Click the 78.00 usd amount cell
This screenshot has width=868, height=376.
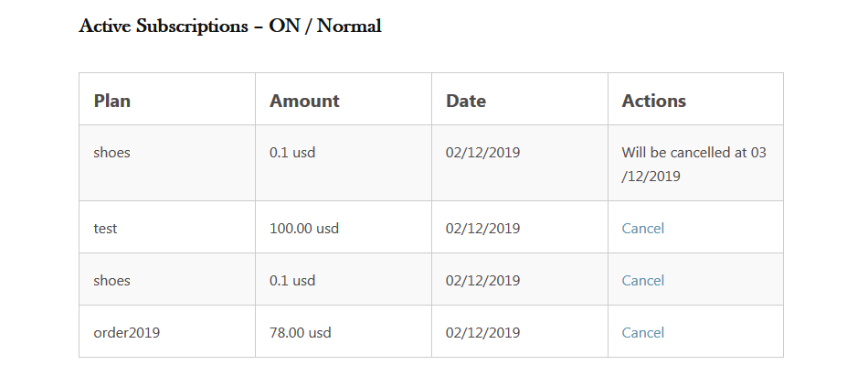301,332
